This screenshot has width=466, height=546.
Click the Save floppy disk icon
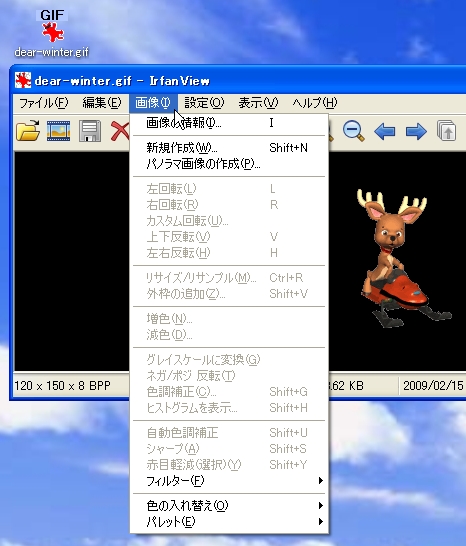coord(90,131)
